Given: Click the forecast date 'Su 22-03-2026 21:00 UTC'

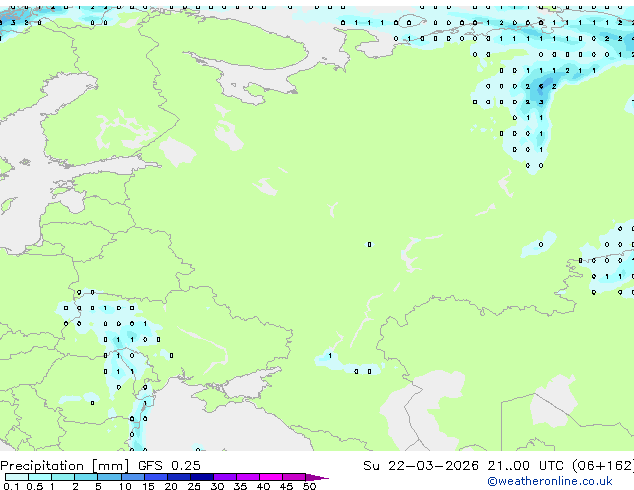Looking at the screenshot, I should pos(464,466).
